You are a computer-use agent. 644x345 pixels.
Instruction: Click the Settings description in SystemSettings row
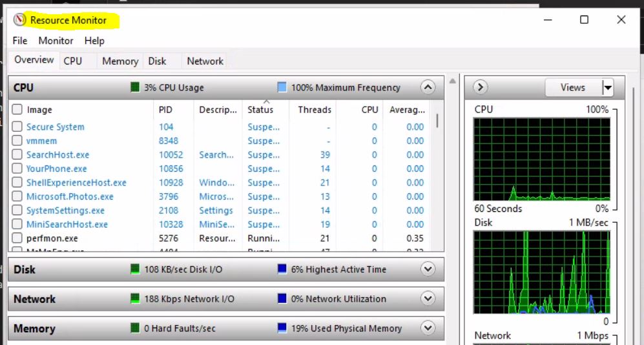click(216, 211)
